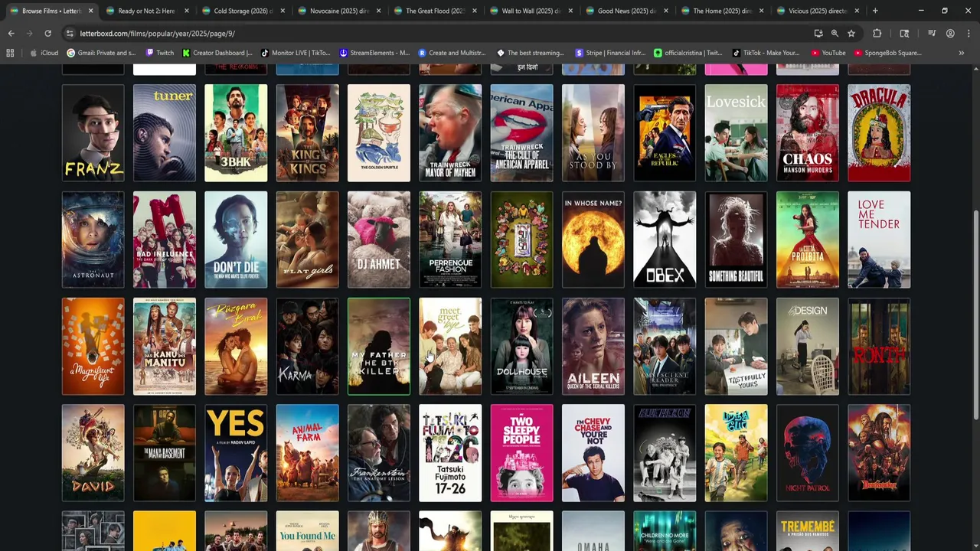Screen dimensions: 980x551
Task: Open the Dracula film poster
Action: (879, 133)
